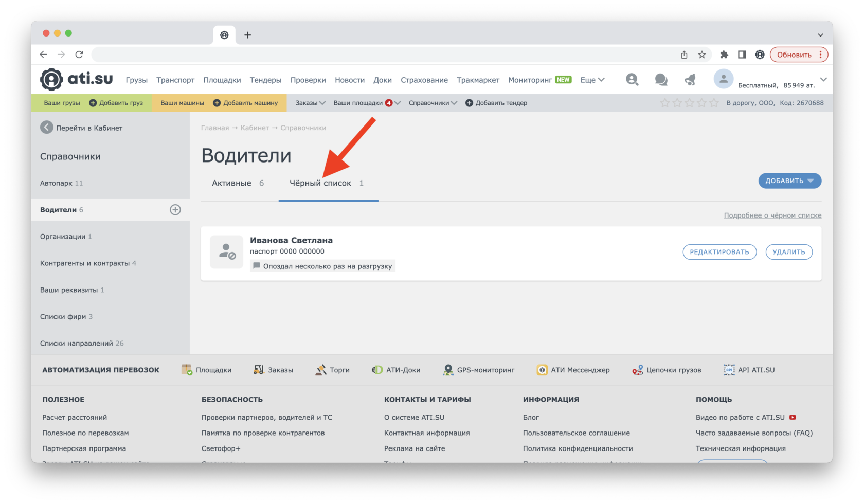Open the Тракмаркет menu item
The width and height of the screenshot is (864, 504).
pos(478,80)
